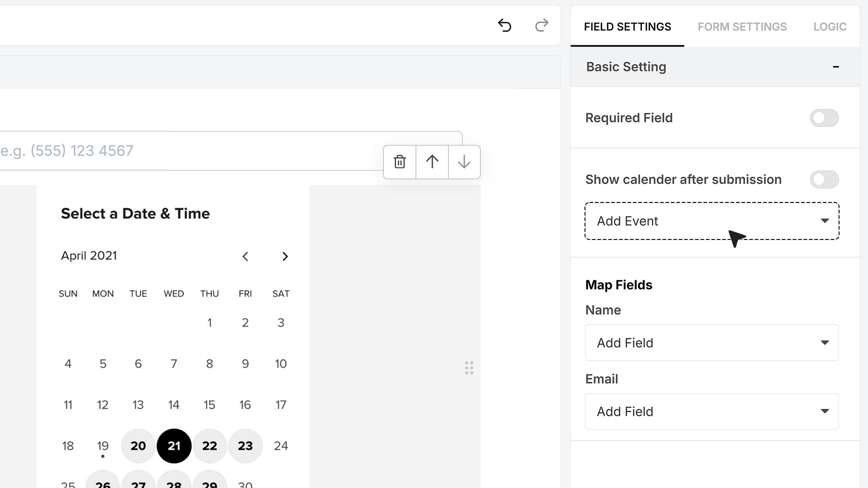Click the SUN weekday header

click(x=68, y=294)
